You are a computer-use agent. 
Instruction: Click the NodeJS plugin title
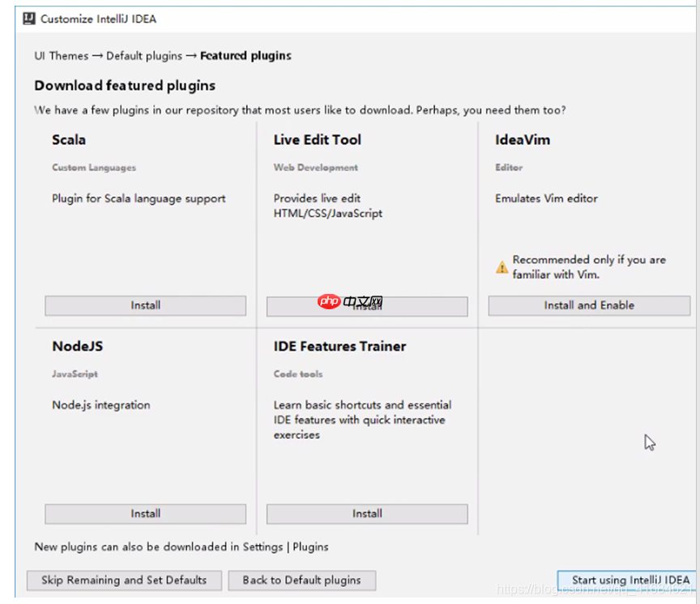pyautogui.click(x=77, y=347)
